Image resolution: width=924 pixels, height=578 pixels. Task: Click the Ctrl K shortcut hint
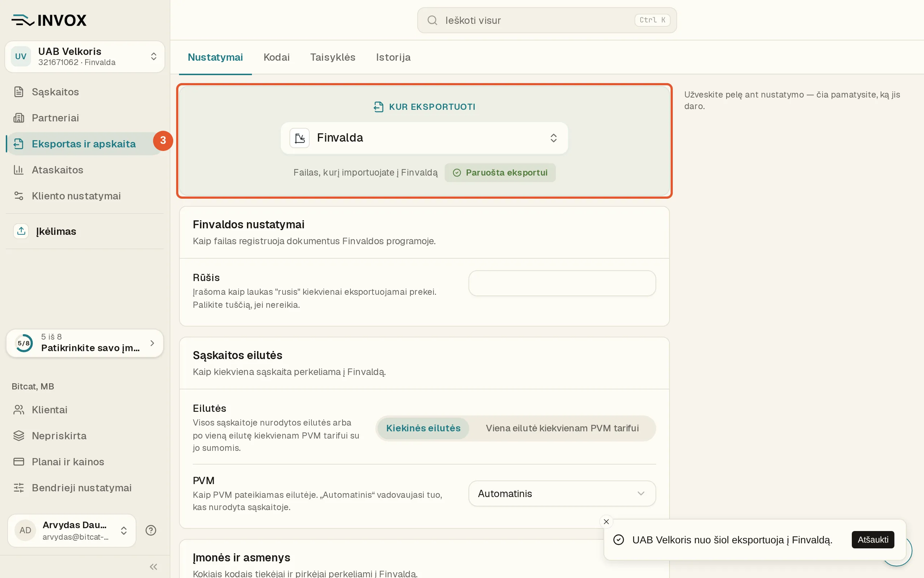(x=652, y=20)
